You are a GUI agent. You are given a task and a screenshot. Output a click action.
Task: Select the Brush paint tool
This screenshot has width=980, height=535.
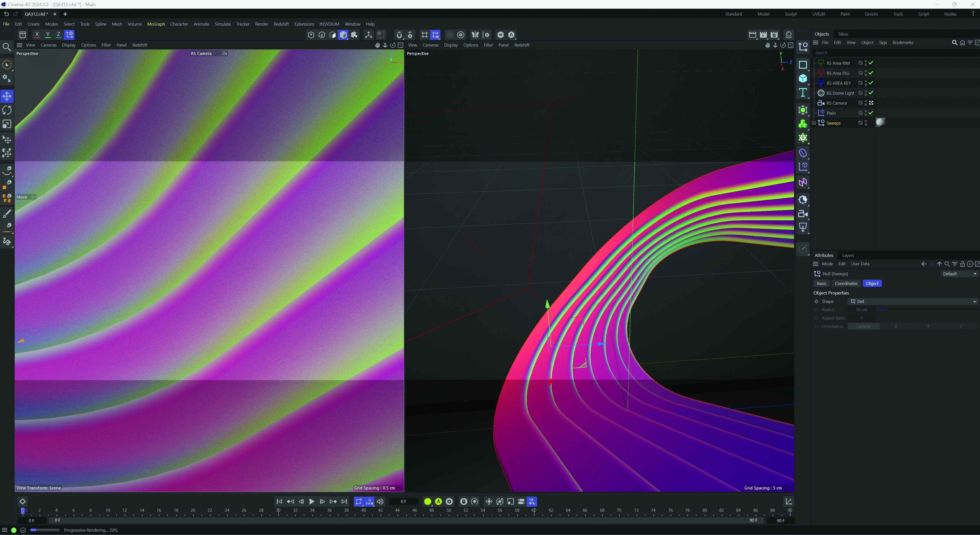[7, 213]
